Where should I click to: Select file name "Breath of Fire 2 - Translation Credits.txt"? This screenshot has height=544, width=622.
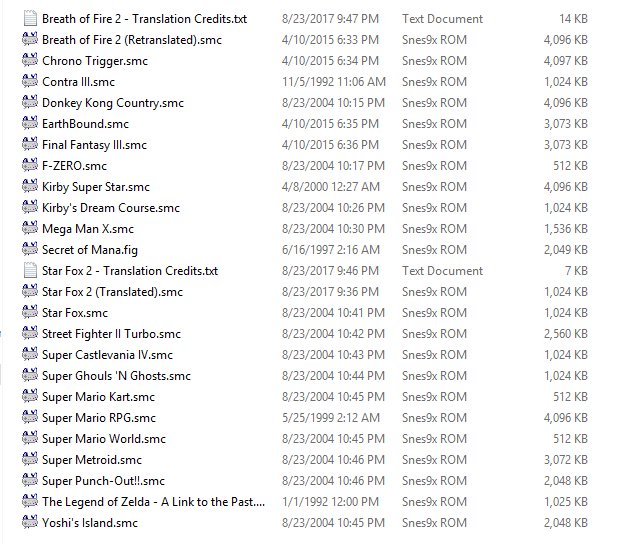(x=144, y=19)
